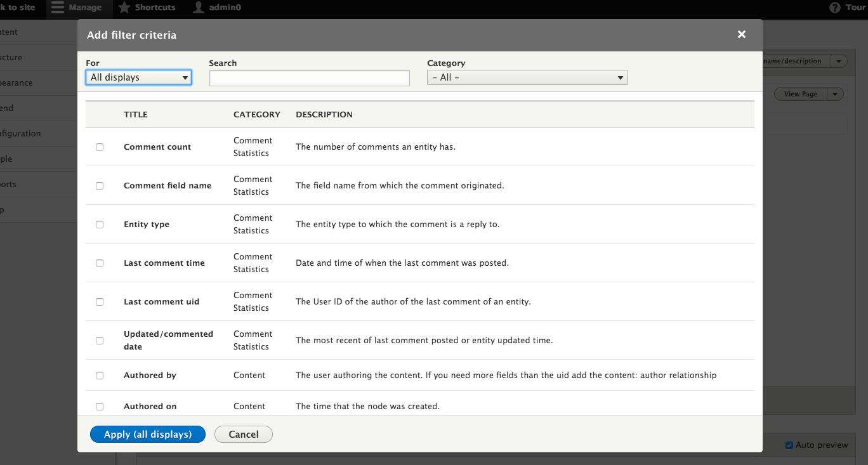Open the Category filter dropdown
This screenshot has height=465, width=868.
(x=527, y=77)
